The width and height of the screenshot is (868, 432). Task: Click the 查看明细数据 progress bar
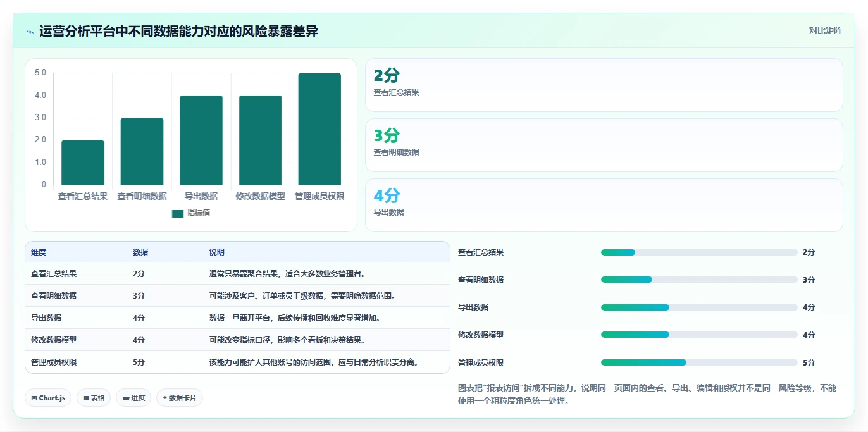699,280
